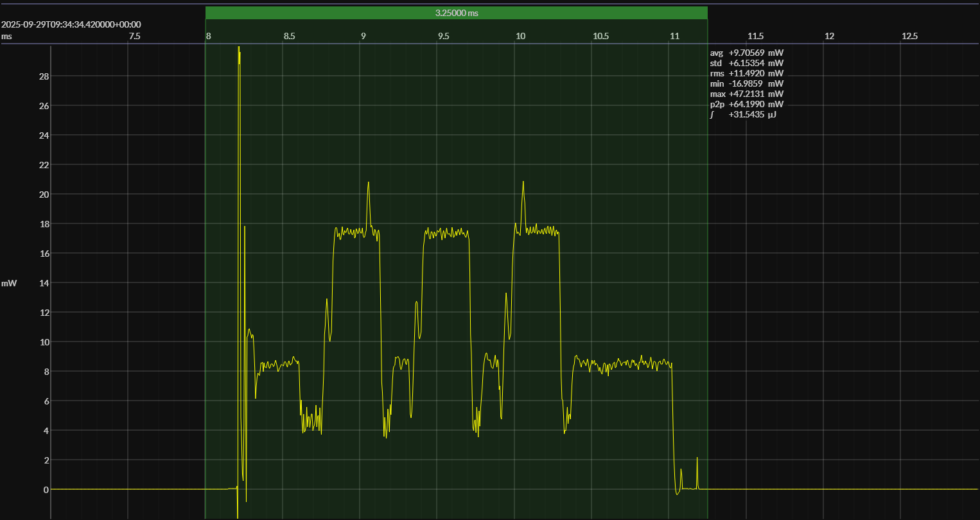Screen dimensions: 980x520
Task: Click the mW y-axis unit label
Action: [9, 283]
